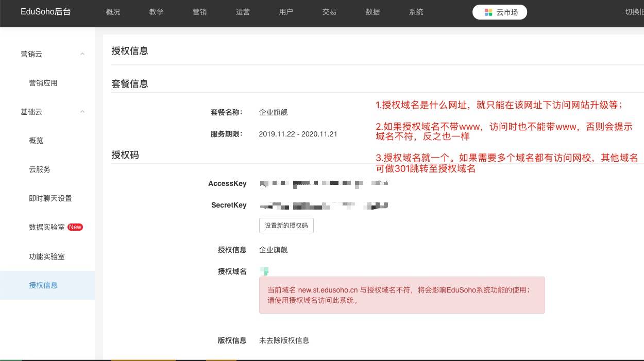Select 功能实验室 in the sidebar

[x=47, y=256]
